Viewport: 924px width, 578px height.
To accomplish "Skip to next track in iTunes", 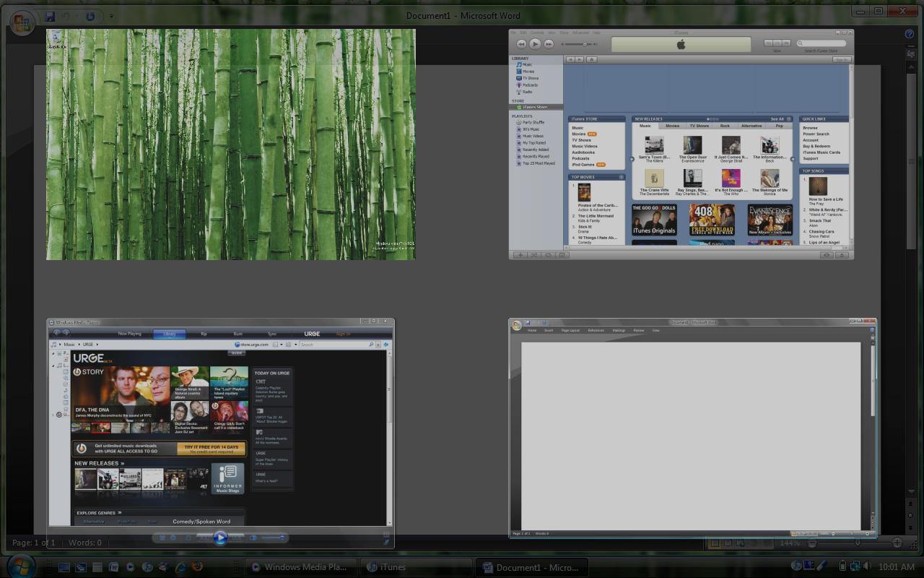I will point(549,44).
